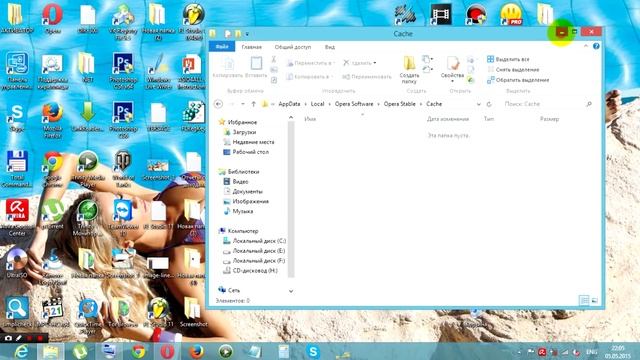Click Opera Software in the address path
The height and width of the screenshot is (360, 640).
[354, 104]
